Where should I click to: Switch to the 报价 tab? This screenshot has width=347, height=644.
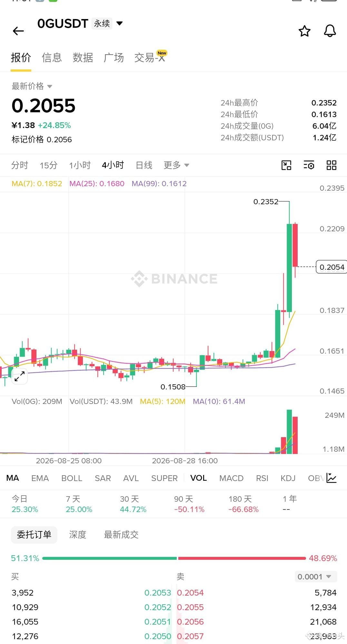coord(21,58)
